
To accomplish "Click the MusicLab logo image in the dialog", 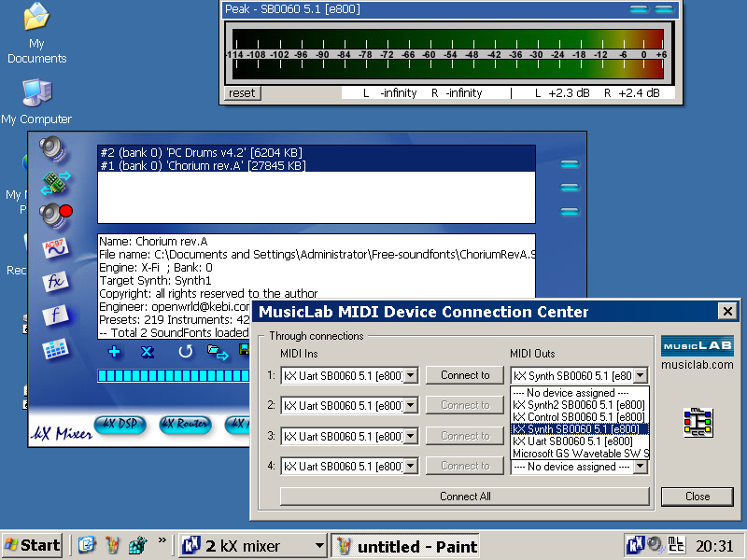I will (x=697, y=345).
